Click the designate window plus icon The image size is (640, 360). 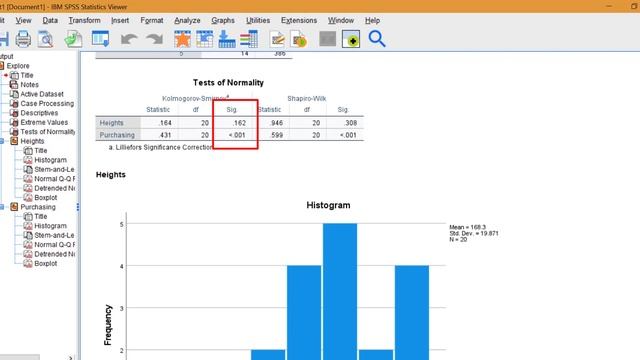click(351, 39)
